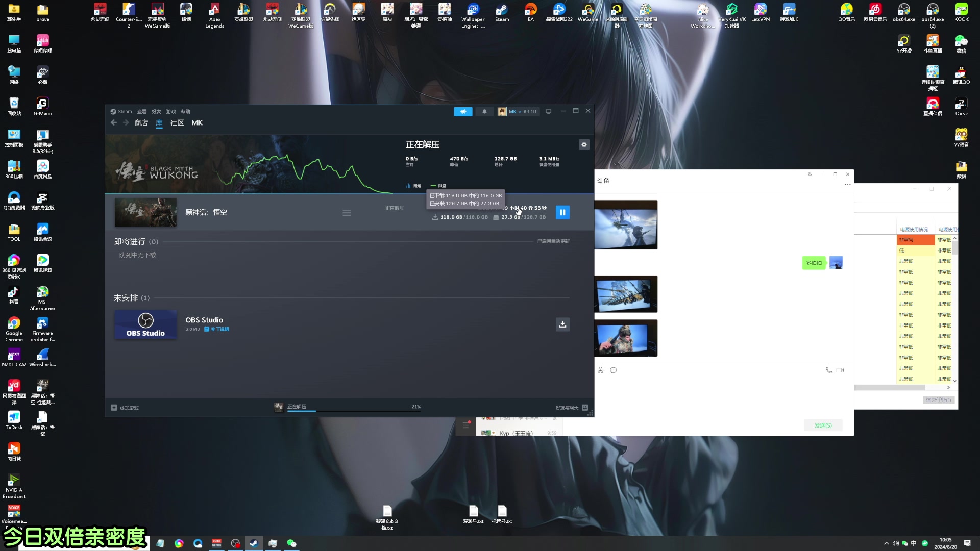Click the 黑神话：悟空 download thumbnail
980x551 pixels.
coord(145,212)
